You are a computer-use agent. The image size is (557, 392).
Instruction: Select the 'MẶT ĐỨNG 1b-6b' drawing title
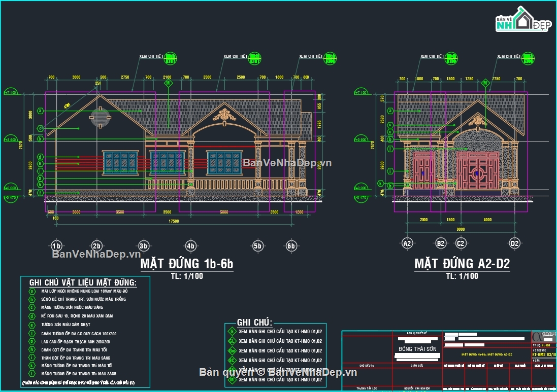[x=187, y=264]
